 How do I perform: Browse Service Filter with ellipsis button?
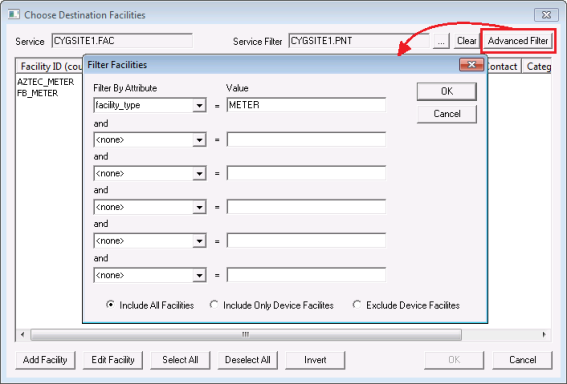[x=441, y=41]
